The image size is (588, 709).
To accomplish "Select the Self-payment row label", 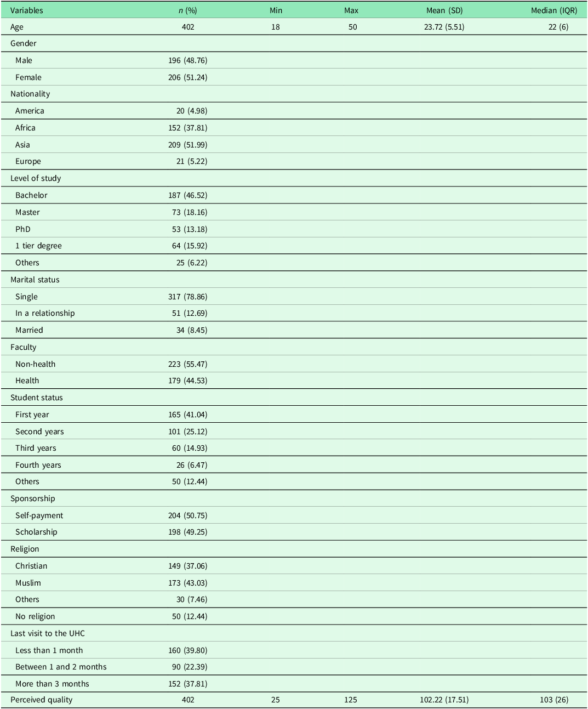I will (x=39, y=515).
